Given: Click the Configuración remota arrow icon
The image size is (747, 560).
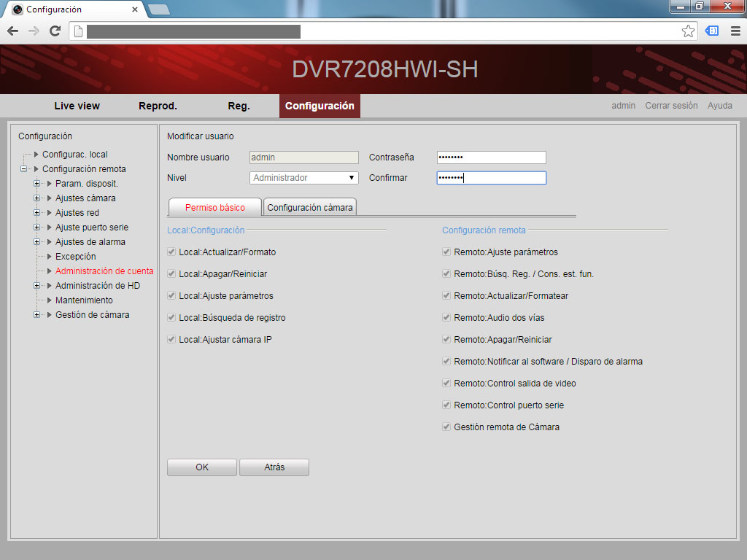Looking at the screenshot, I should tap(36, 169).
